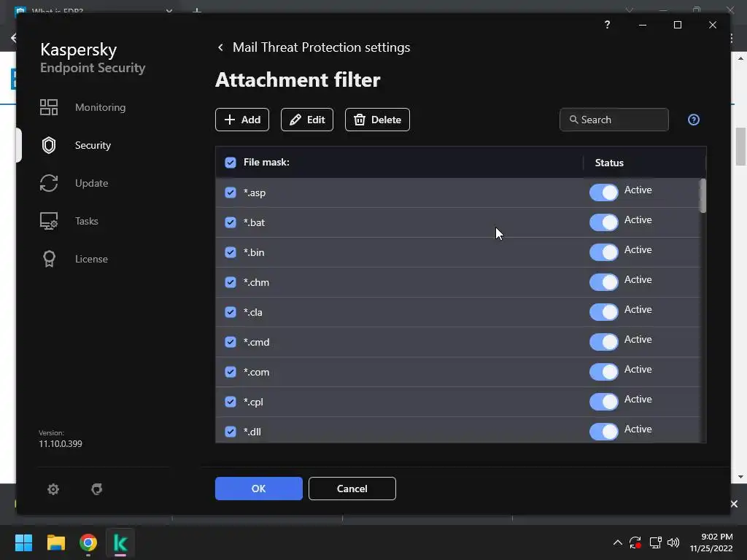Click the question mark in title bar
This screenshot has height=560, width=747.
click(607, 24)
